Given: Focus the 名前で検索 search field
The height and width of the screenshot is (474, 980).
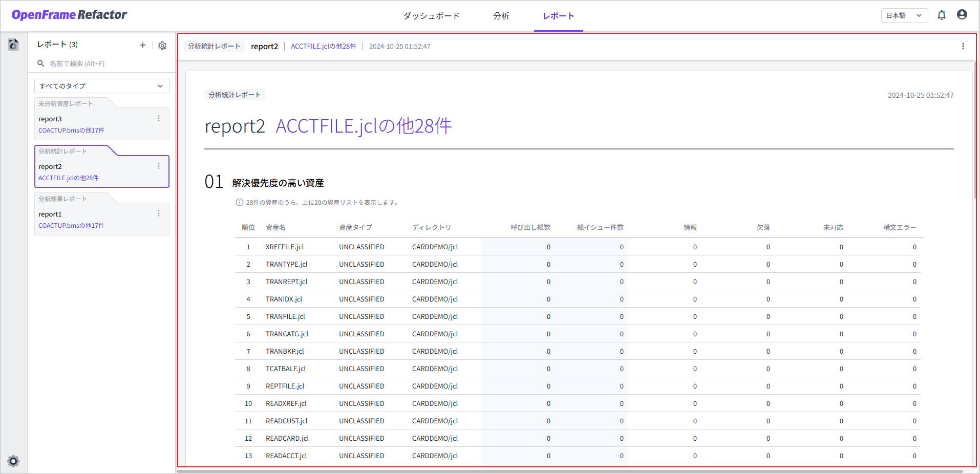Looking at the screenshot, I should 102,63.
